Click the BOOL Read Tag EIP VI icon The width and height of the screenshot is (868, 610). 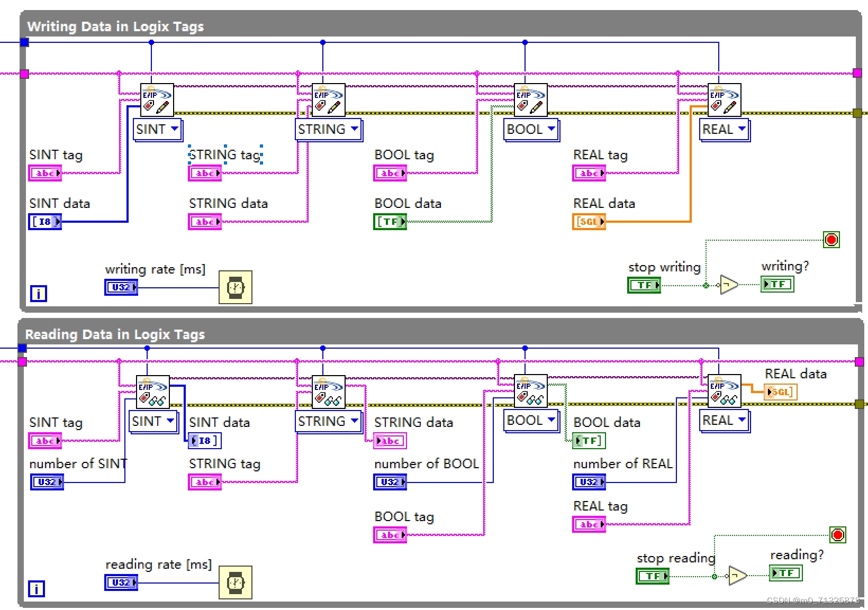[531, 392]
